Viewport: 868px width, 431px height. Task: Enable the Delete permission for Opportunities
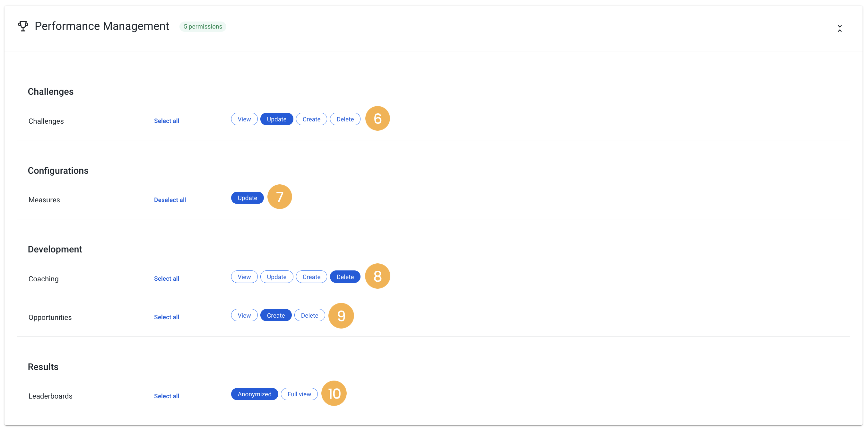[x=309, y=315]
